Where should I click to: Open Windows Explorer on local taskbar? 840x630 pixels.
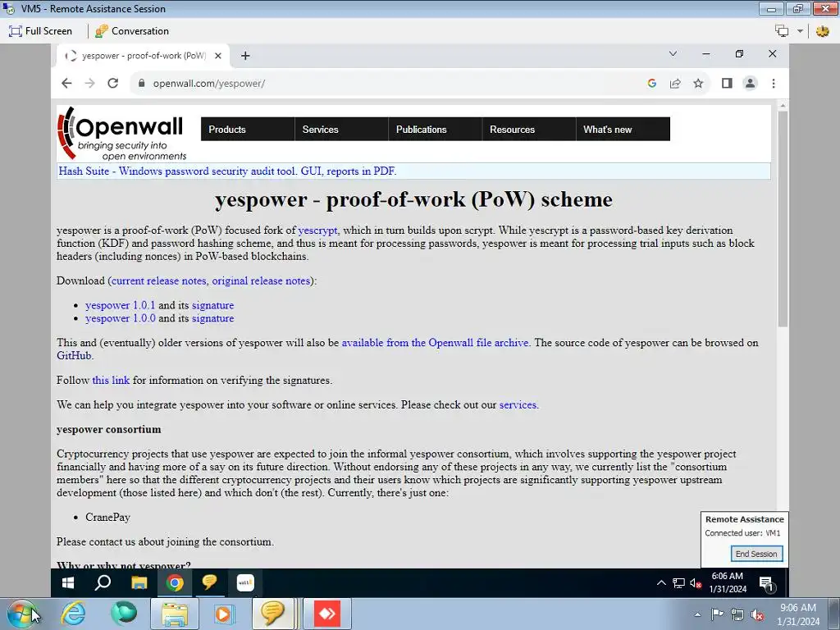[x=174, y=614]
